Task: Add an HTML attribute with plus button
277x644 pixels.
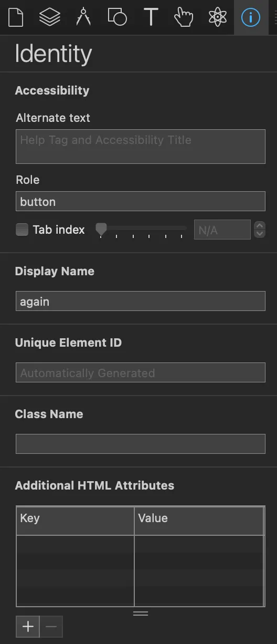Action: pos(28,626)
